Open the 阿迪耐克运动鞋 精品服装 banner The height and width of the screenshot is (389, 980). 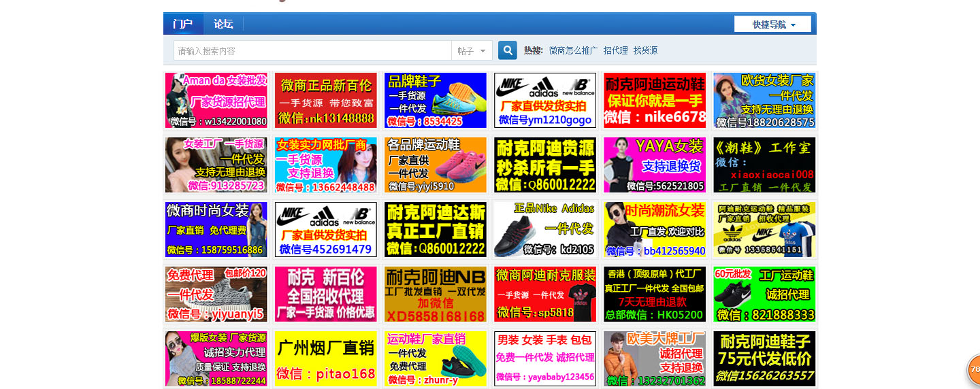(764, 230)
